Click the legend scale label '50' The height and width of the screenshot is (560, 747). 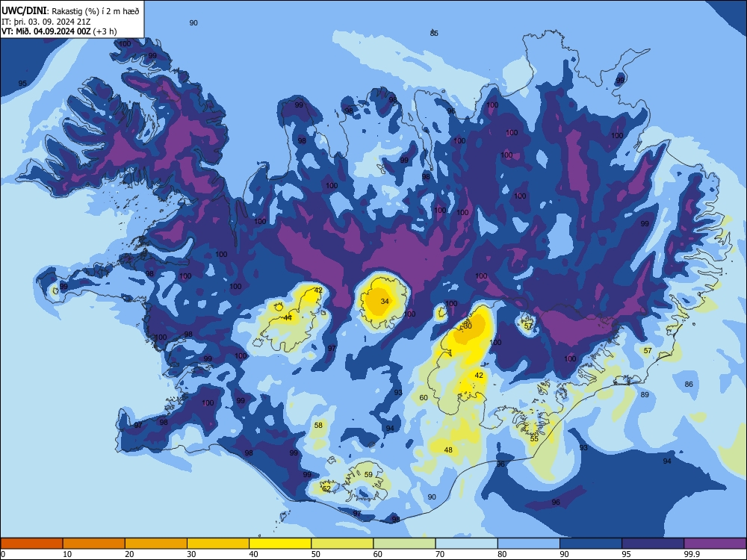coord(316,554)
